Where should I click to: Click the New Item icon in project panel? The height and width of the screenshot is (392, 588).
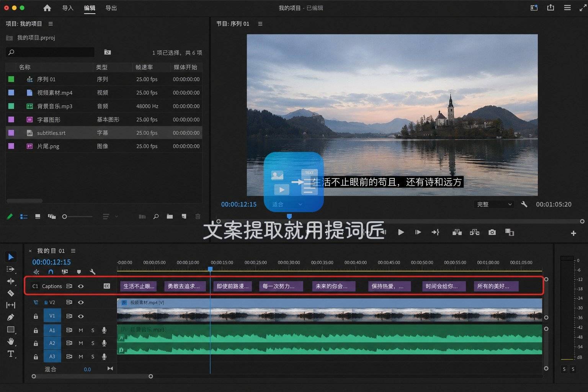(x=184, y=216)
